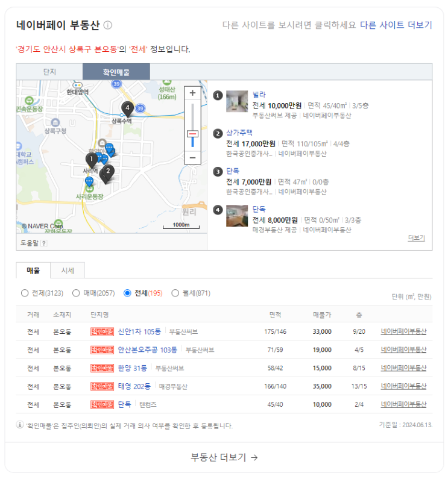Zoom in the map with plus button
The image size is (448, 479).
click(192, 93)
